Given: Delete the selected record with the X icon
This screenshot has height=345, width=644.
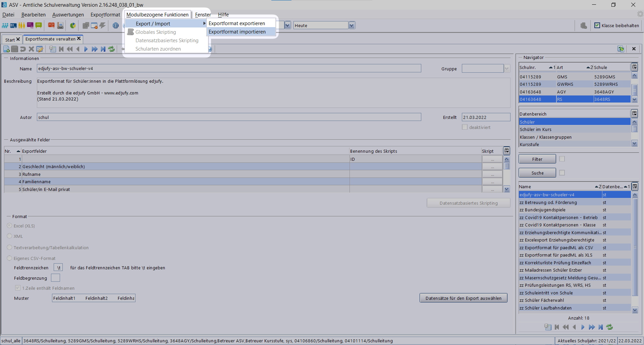Looking at the screenshot, I should point(31,49).
